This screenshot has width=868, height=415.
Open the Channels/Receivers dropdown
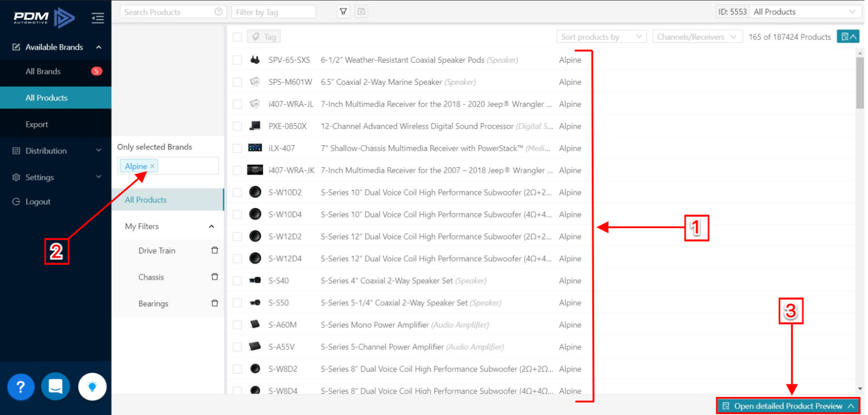click(697, 36)
